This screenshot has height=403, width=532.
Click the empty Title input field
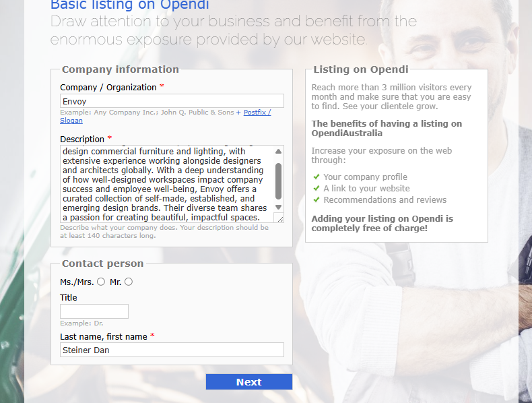(x=94, y=311)
